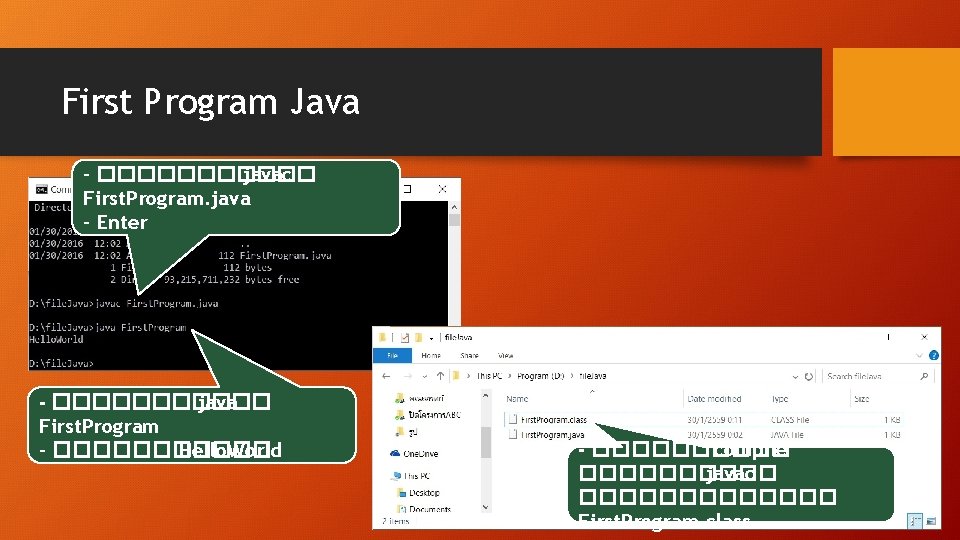Sort files by Date modified column
This screenshot has width=960, height=540.
714,399
